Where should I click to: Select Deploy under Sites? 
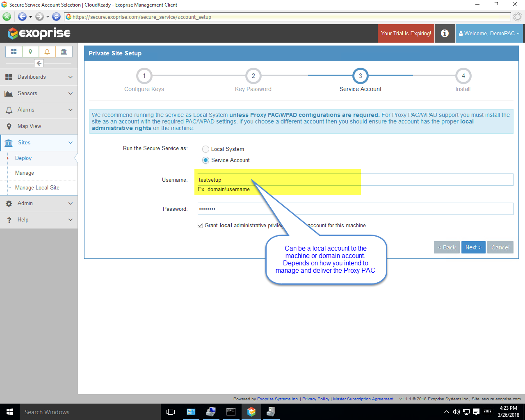click(x=39, y=158)
